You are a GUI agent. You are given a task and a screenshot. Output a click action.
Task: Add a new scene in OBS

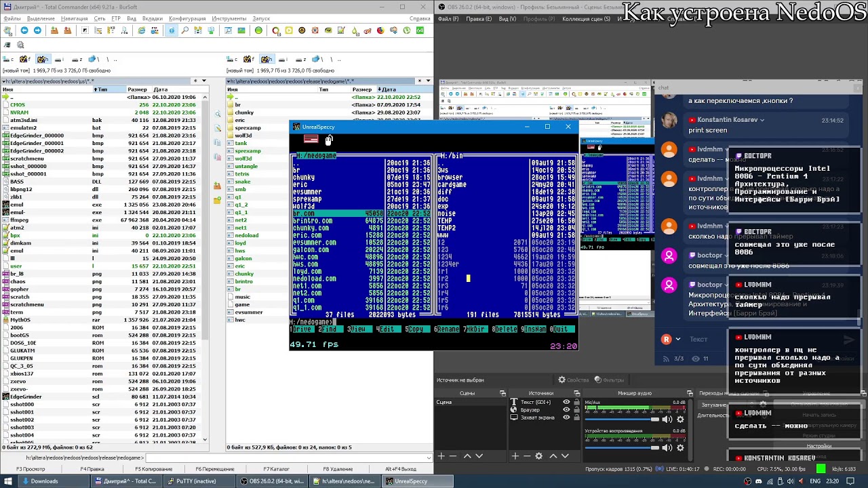[441, 456]
